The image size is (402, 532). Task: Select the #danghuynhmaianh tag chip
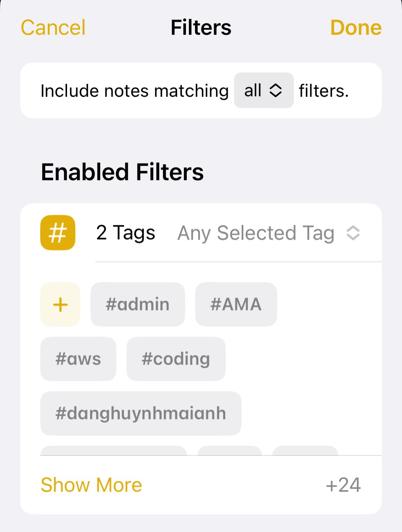coord(141,413)
